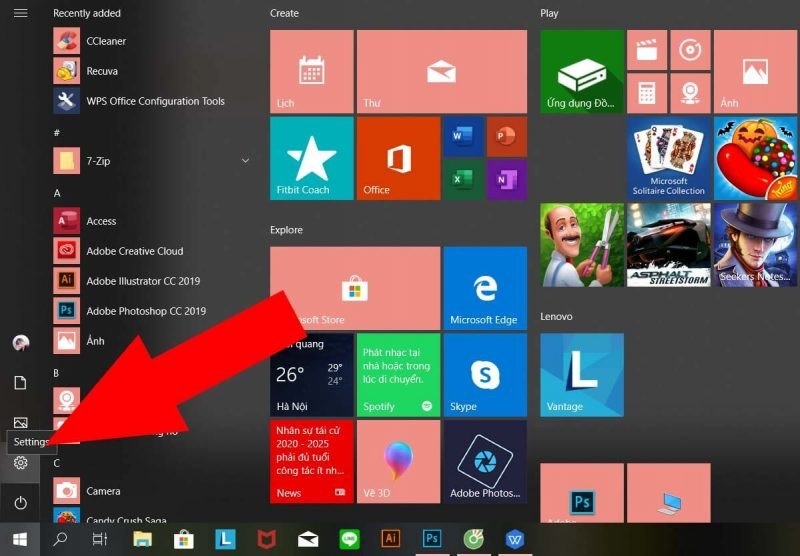
Task: Open the Microsoft Solitaire Collection tile
Action: point(669,158)
